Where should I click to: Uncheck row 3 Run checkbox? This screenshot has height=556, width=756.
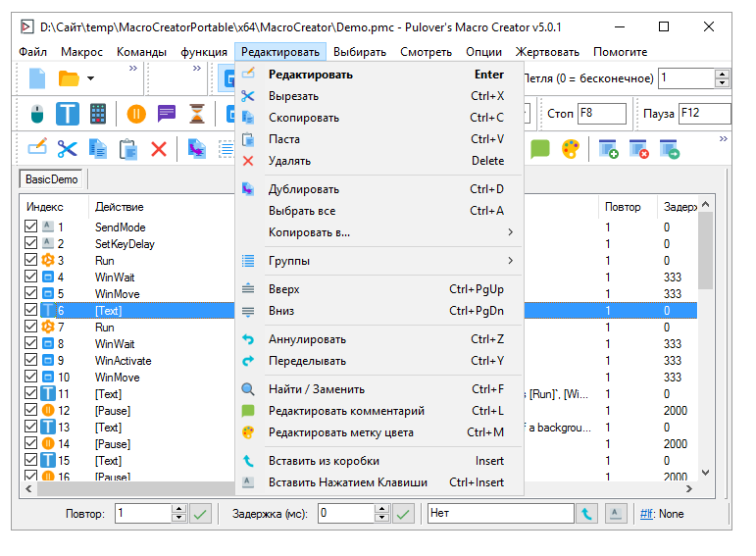pyautogui.click(x=30, y=260)
